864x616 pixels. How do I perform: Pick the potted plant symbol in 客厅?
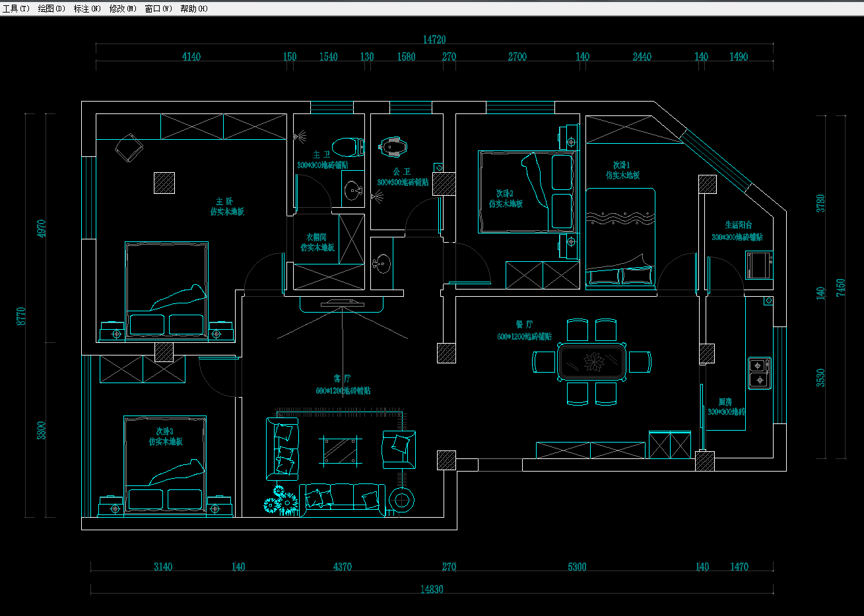coord(281,501)
